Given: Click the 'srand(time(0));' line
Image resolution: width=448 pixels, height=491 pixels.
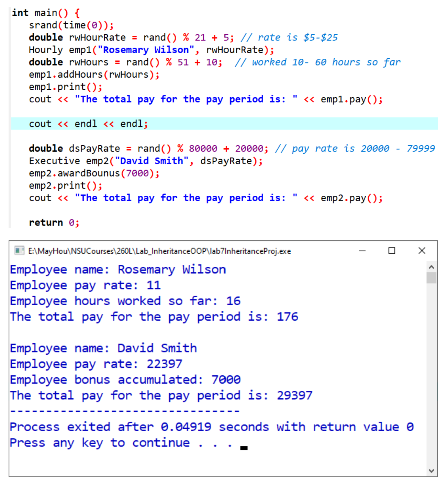Looking at the screenshot, I should pos(71,25).
